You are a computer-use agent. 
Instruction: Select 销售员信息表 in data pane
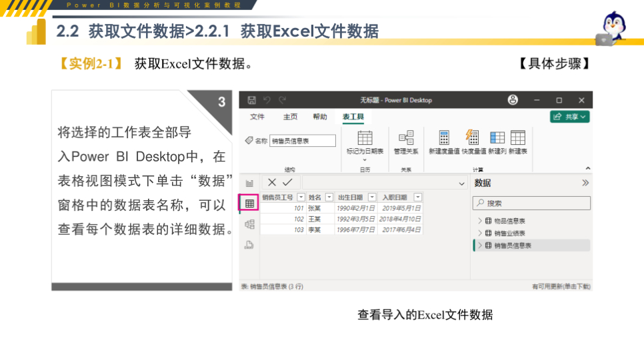513,246
